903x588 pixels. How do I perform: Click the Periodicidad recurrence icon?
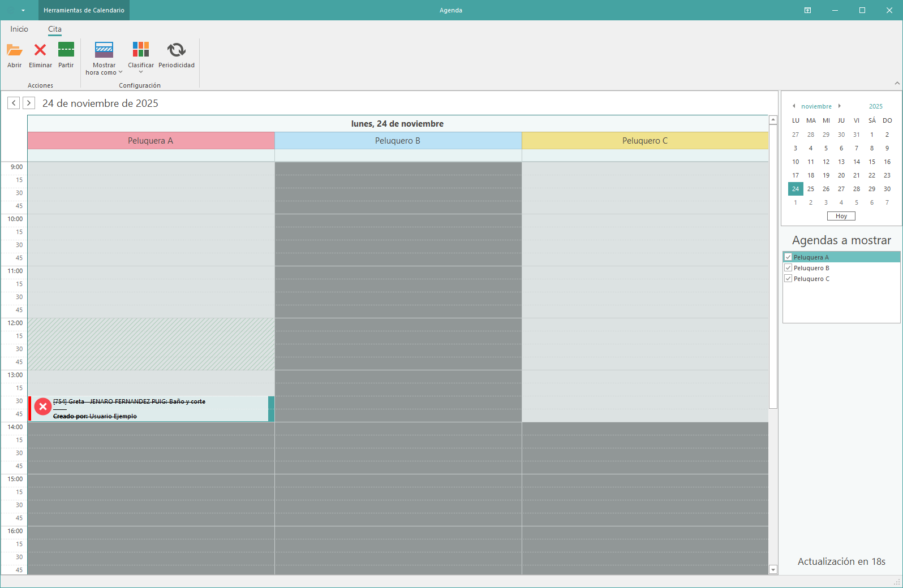[176, 50]
